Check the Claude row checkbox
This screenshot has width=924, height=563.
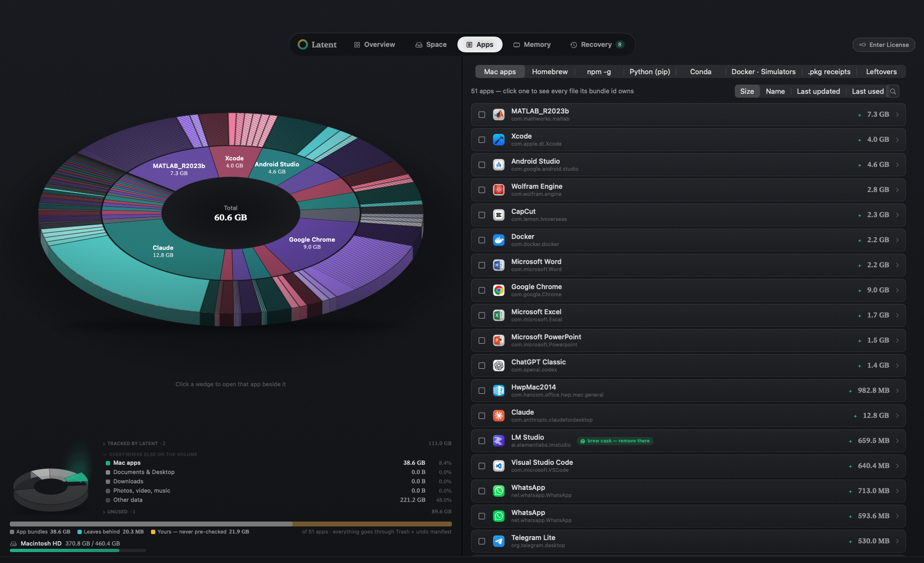(x=482, y=416)
